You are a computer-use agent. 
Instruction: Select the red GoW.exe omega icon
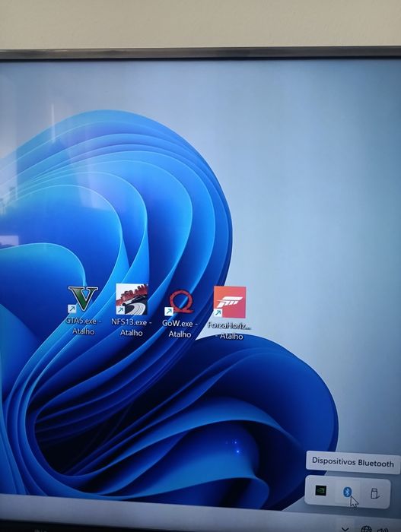click(180, 302)
